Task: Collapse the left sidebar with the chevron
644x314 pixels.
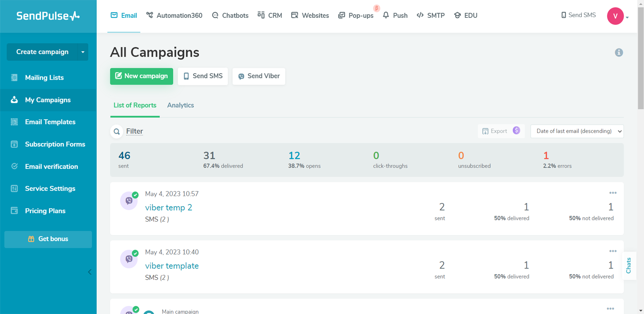Action: click(x=89, y=272)
